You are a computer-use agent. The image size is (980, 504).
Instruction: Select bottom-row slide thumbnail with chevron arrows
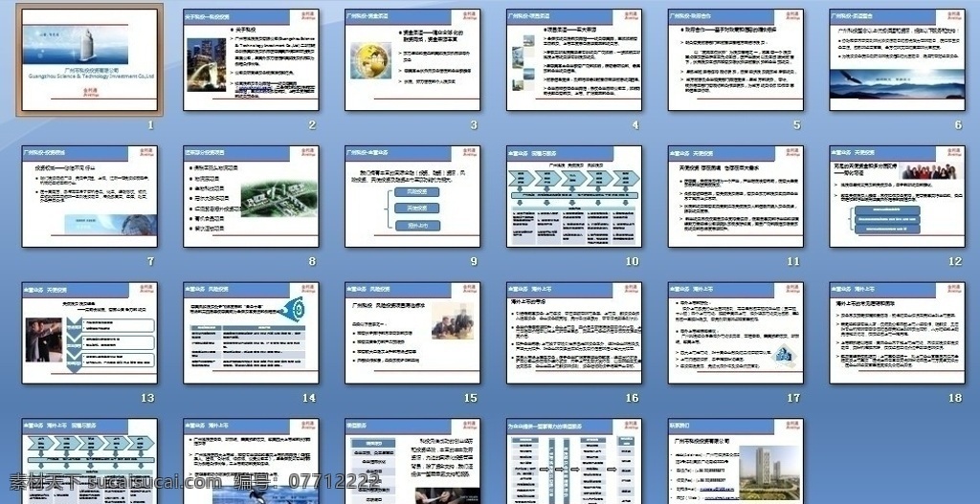pos(89,462)
